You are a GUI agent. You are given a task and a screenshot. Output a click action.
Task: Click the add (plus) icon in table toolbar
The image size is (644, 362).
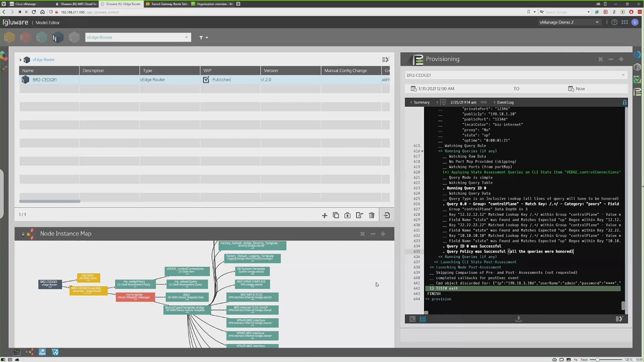324,215
